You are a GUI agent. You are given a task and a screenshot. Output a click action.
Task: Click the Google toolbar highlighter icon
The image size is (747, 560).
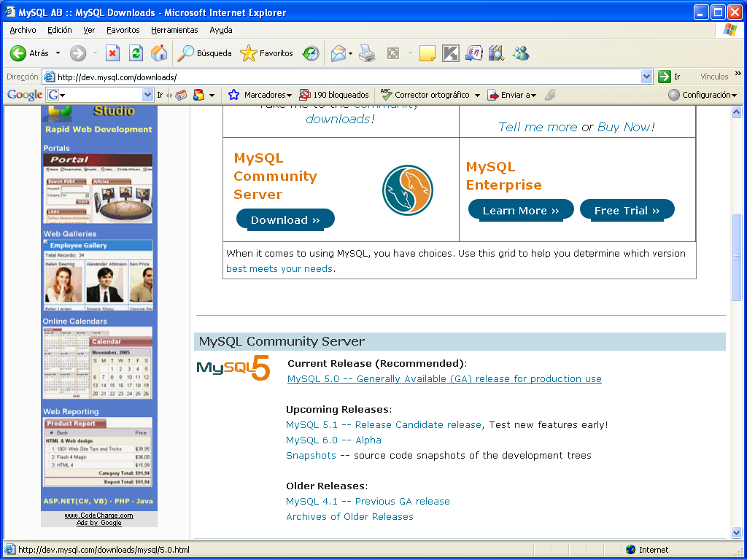point(550,95)
